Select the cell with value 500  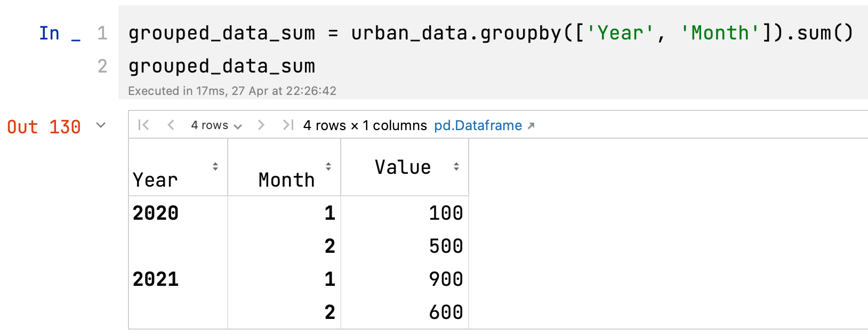405,246
